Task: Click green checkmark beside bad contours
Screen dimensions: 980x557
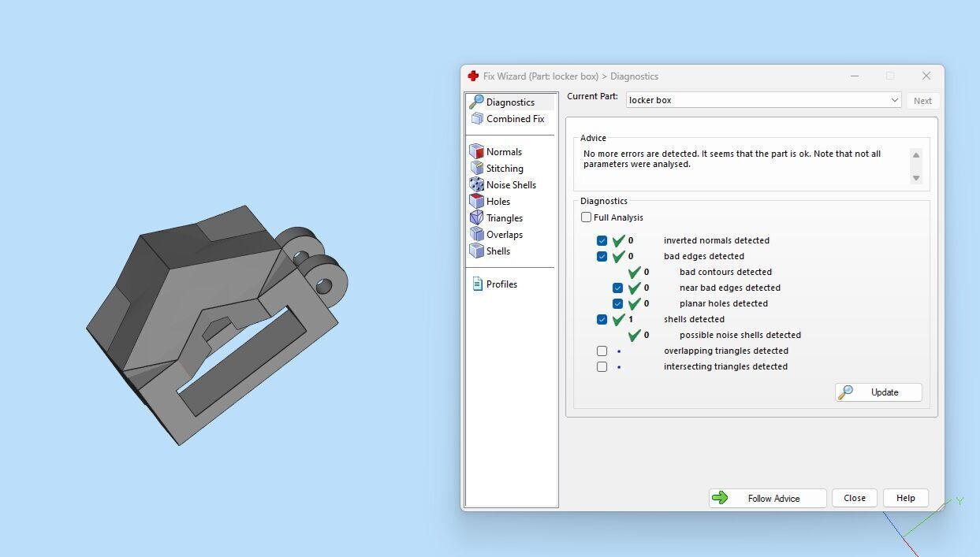Action: point(635,272)
